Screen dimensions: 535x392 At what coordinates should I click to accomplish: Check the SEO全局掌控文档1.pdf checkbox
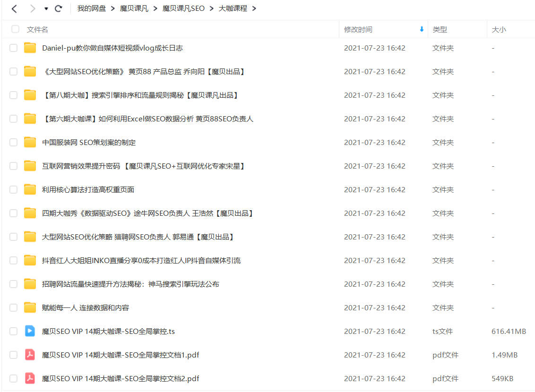point(13,355)
